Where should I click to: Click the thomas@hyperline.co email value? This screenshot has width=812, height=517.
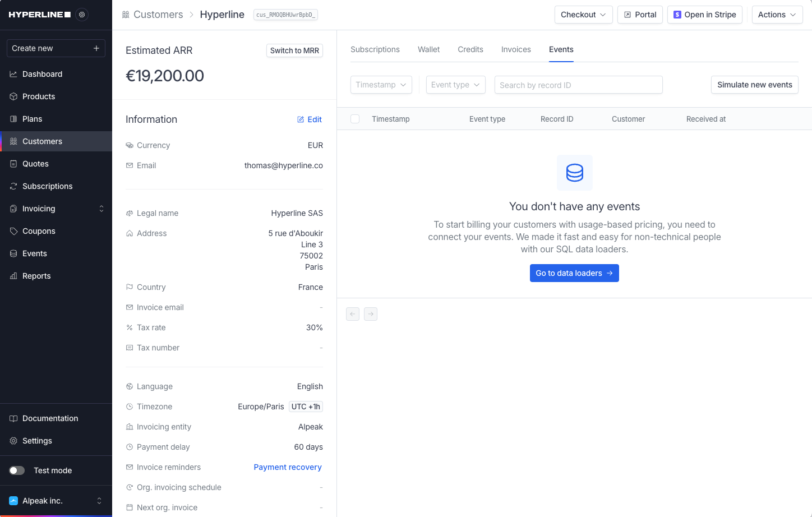point(284,165)
